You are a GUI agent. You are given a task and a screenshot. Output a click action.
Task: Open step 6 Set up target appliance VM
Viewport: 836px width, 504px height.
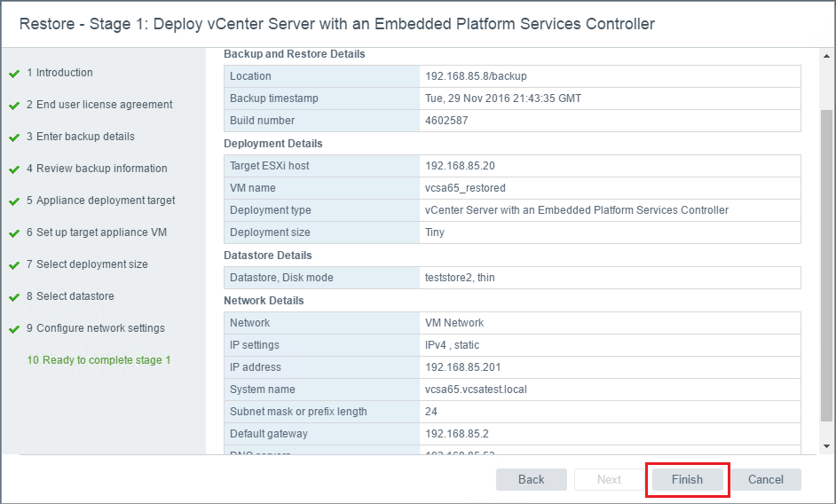tap(97, 232)
